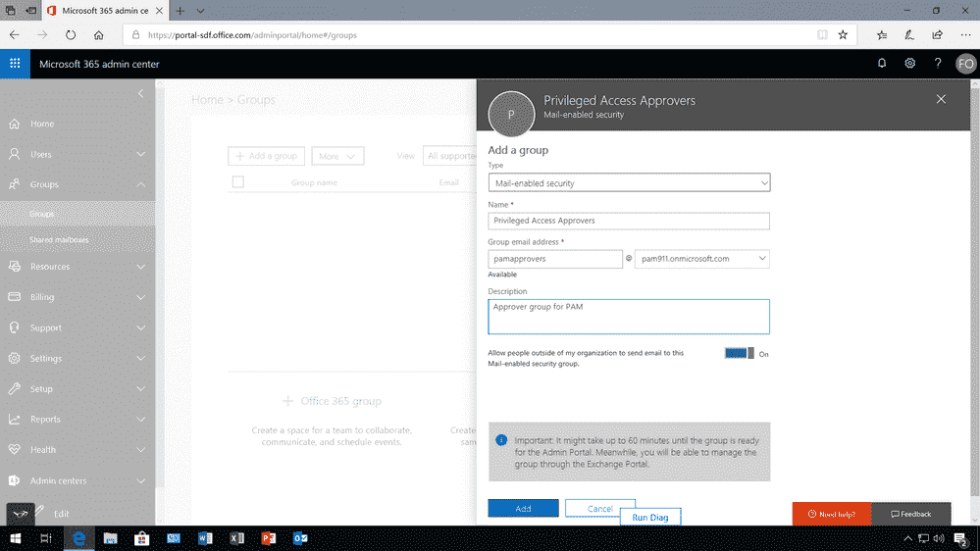Click the Run Diag button
The height and width of the screenshot is (551, 980).
650,518
